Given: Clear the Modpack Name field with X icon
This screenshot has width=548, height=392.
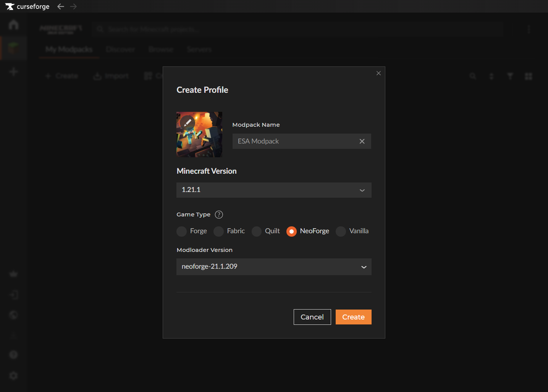Looking at the screenshot, I should 362,141.
